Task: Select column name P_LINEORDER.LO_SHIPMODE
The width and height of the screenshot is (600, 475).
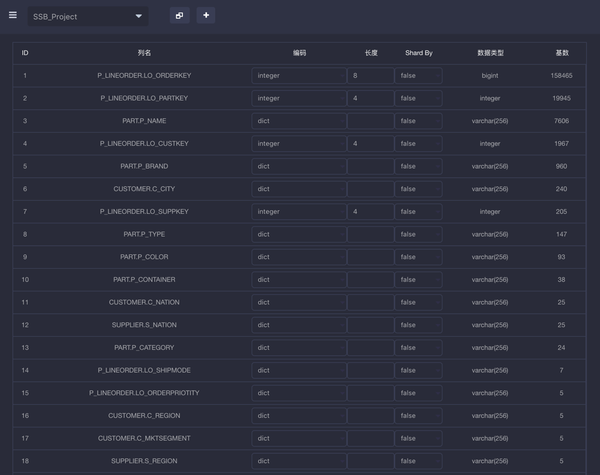Action: pyautogui.click(x=144, y=371)
